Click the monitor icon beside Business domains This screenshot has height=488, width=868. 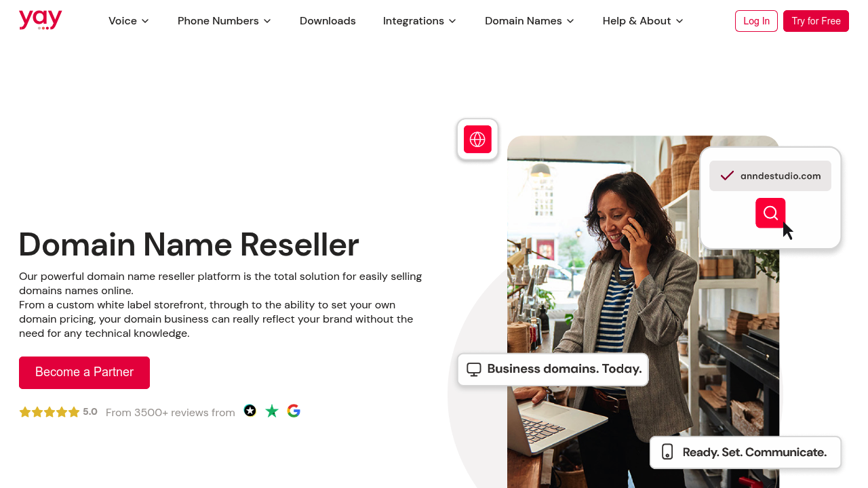[474, 369]
